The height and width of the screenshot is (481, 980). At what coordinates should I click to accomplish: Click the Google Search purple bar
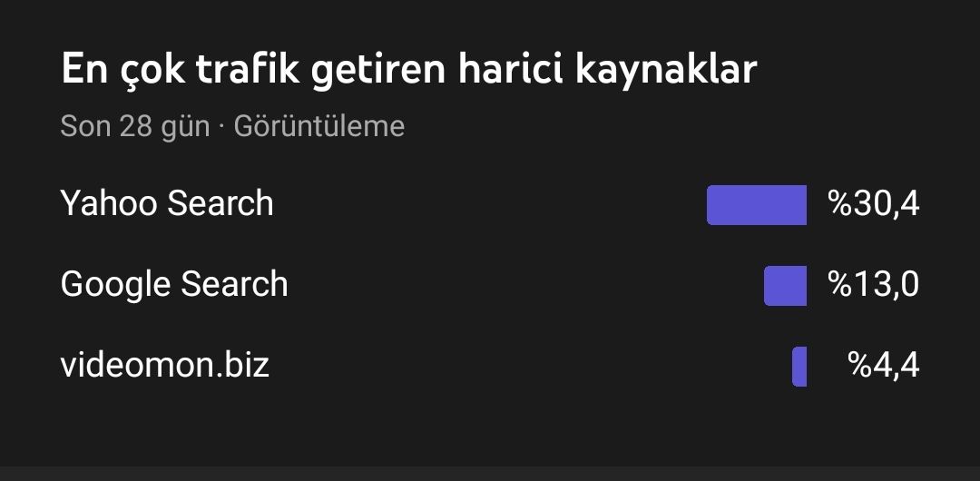pos(785,286)
